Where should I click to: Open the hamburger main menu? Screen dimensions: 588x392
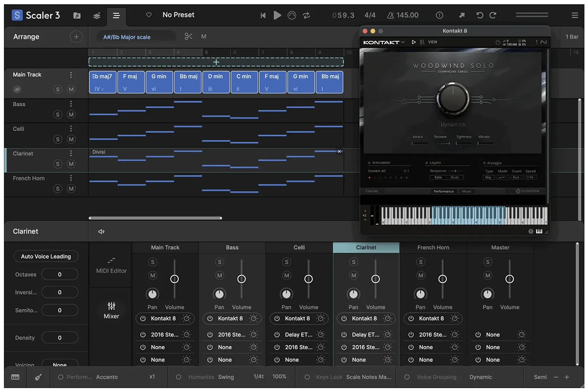tap(575, 15)
